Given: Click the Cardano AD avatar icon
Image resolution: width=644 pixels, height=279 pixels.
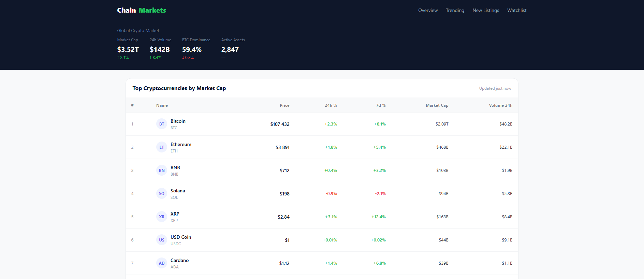Looking at the screenshot, I should click(162, 263).
